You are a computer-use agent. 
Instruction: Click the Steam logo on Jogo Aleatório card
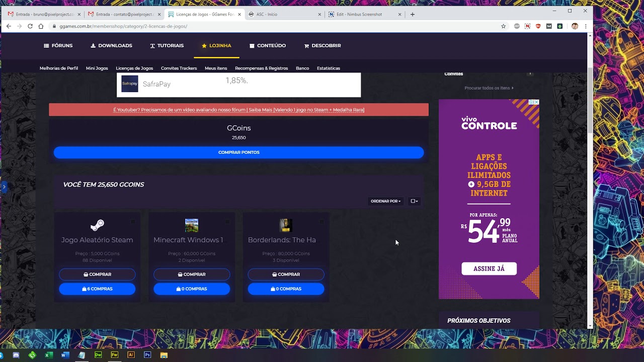(97, 225)
